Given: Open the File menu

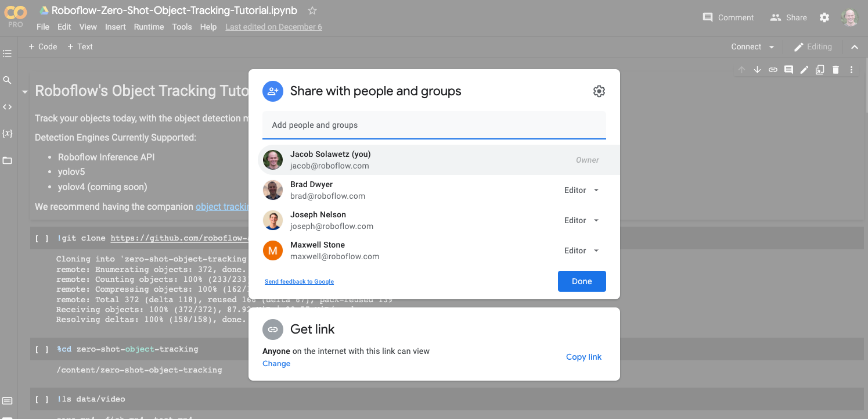Looking at the screenshot, I should [43, 27].
